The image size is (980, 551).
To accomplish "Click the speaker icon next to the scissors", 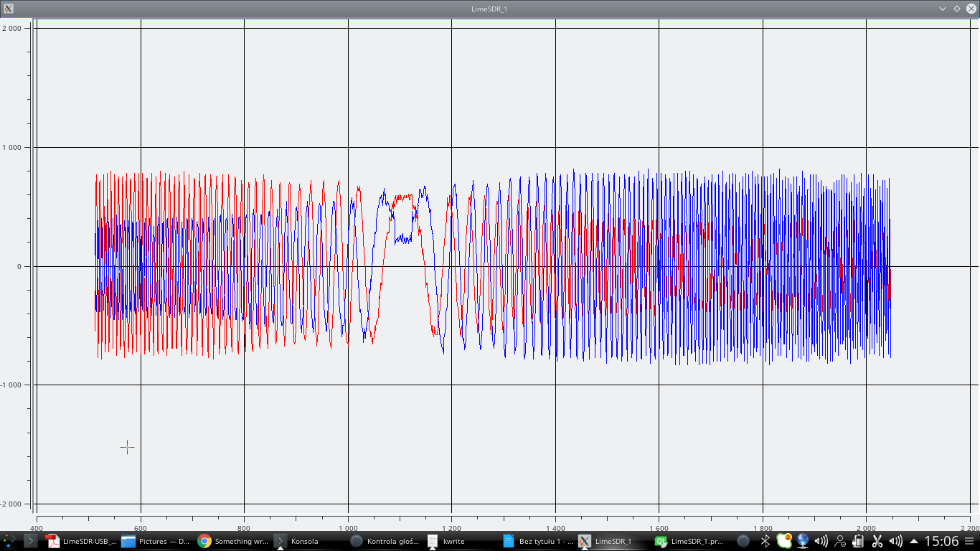I will point(895,541).
